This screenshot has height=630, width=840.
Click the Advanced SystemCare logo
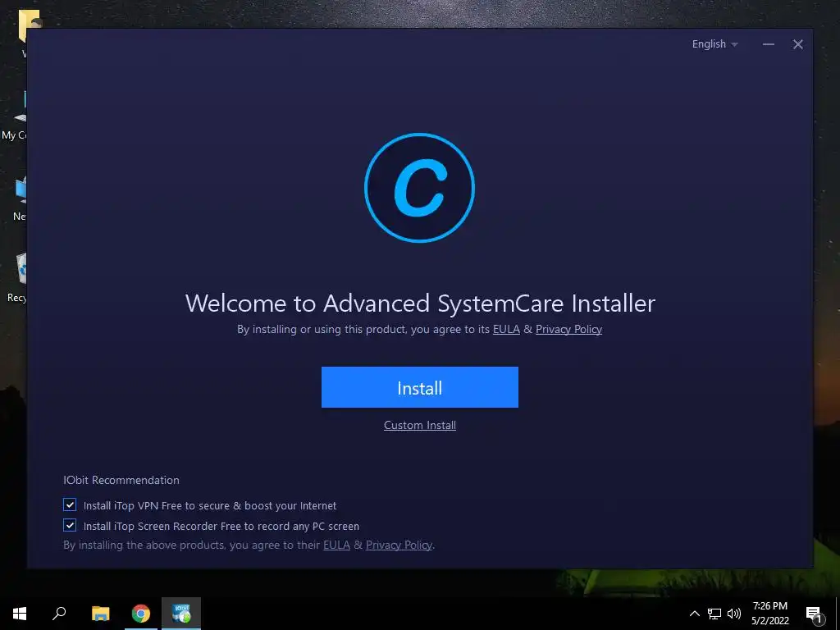click(x=419, y=188)
